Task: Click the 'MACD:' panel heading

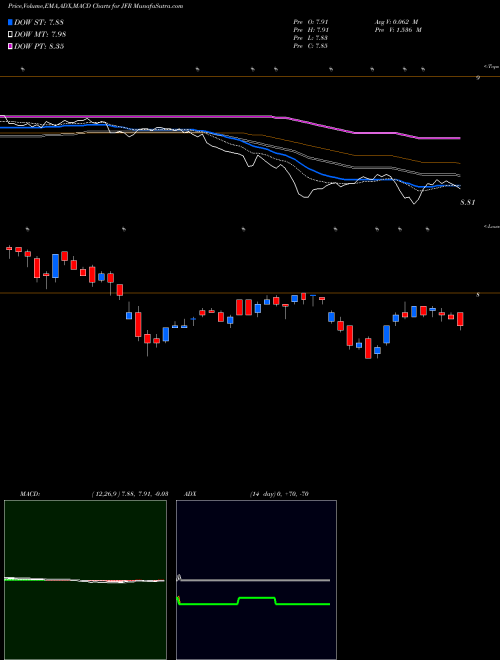Action: (30, 494)
